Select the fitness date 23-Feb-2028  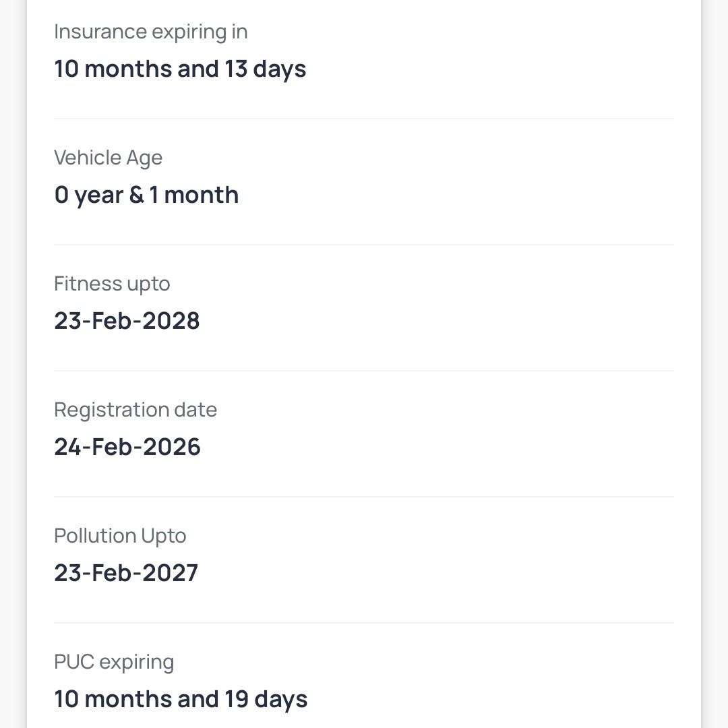coord(127,321)
